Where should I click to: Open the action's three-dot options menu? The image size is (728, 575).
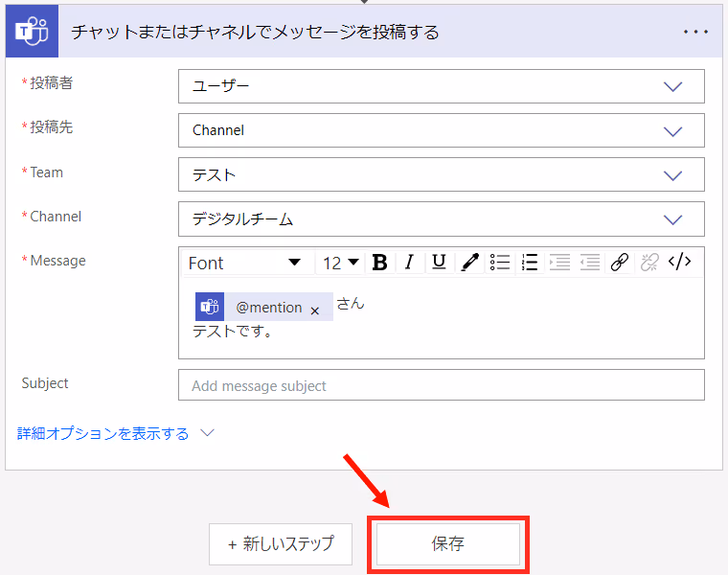695,32
